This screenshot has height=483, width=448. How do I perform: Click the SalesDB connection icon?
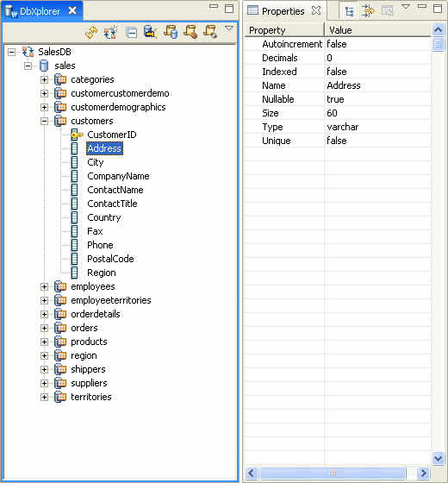[x=28, y=52]
